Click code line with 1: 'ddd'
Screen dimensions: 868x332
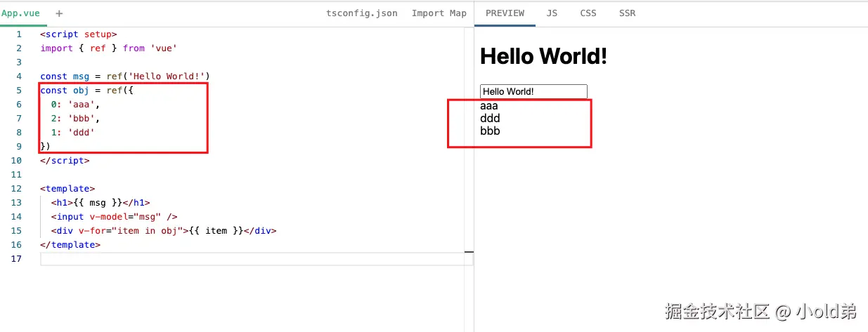click(73, 133)
